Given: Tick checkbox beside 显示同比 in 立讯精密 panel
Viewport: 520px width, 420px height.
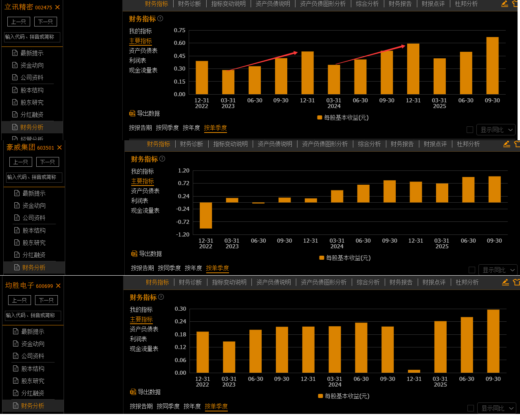Looking at the screenshot, I should pos(470,130).
